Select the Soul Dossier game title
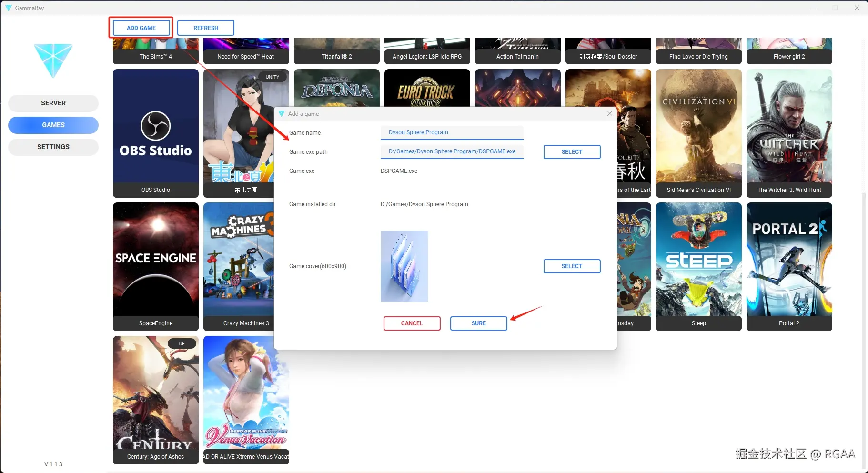This screenshot has width=868, height=473. coord(608,57)
